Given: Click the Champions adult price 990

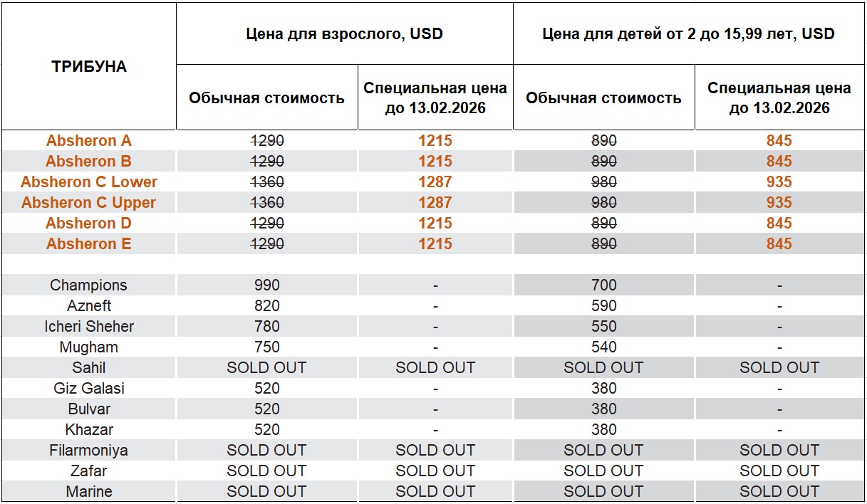Looking at the screenshot, I should coord(266,285).
